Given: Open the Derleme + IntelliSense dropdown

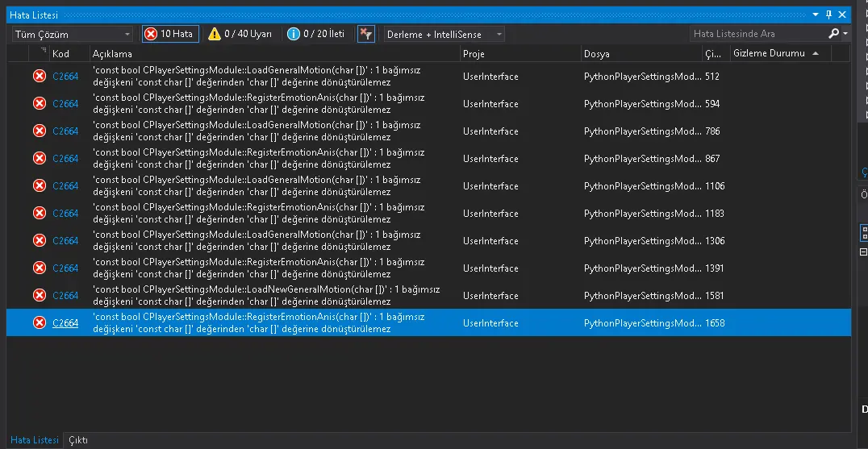Looking at the screenshot, I should [x=444, y=34].
